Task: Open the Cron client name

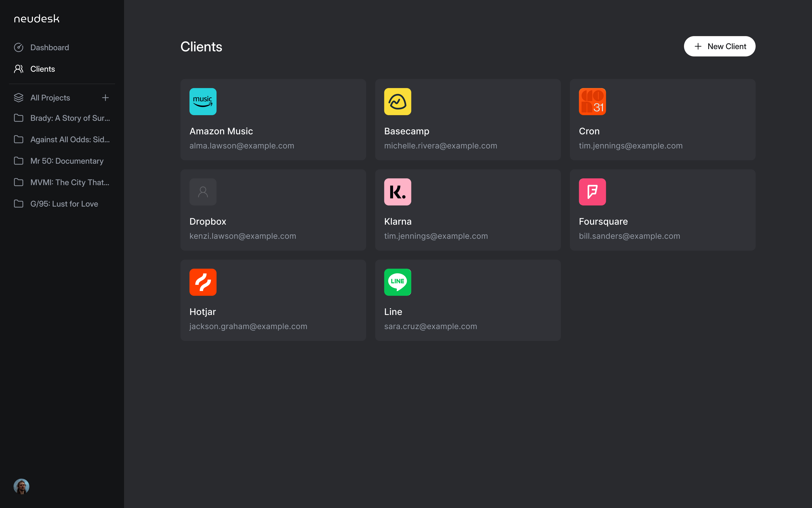Action: click(589, 131)
